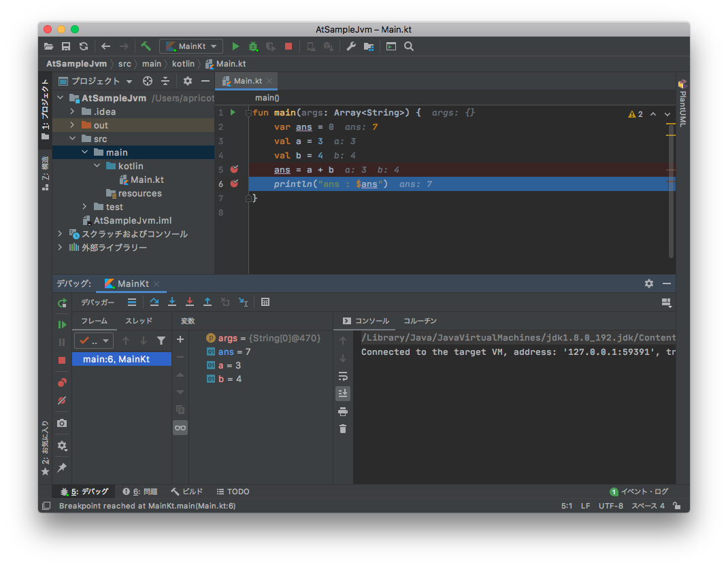Resume program from the debug sidebar

(x=62, y=325)
